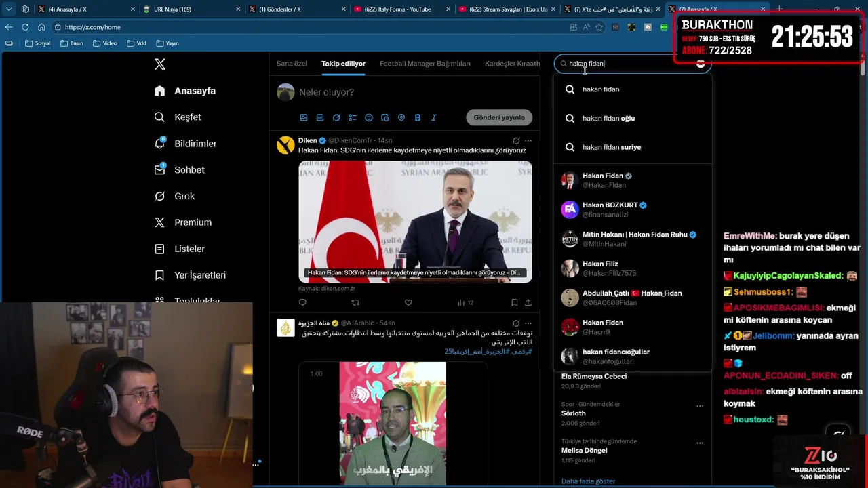Add a GIF to the post
Viewport: 868px width, 488px height.
tap(320, 117)
